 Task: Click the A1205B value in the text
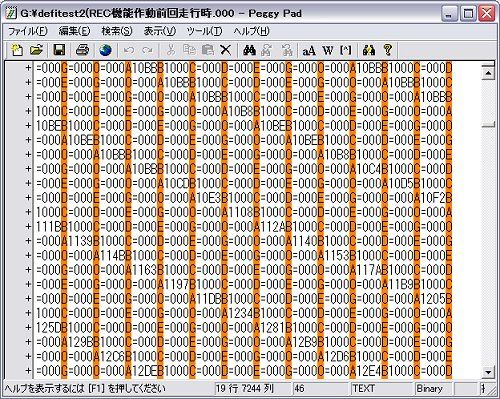433,299
